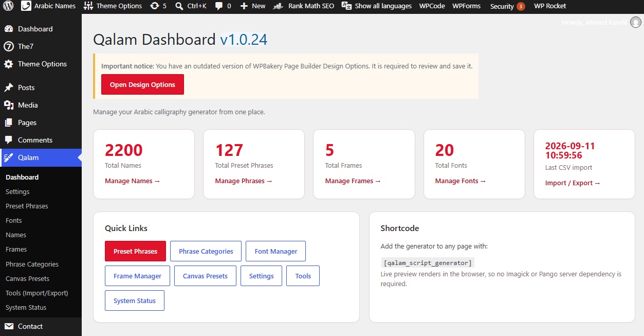Open the Security admin bar menu

pos(502,6)
